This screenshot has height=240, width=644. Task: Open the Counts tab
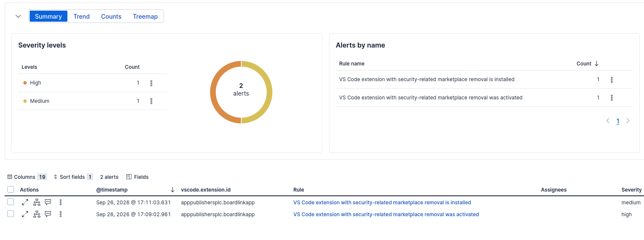click(x=111, y=16)
